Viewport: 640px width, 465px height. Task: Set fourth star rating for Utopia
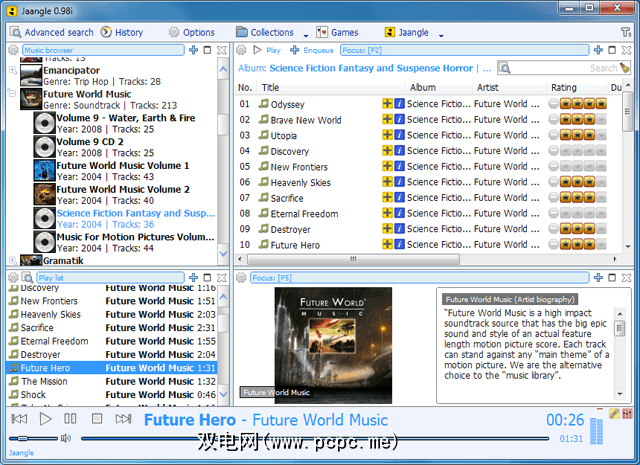(x=601, y=135)
